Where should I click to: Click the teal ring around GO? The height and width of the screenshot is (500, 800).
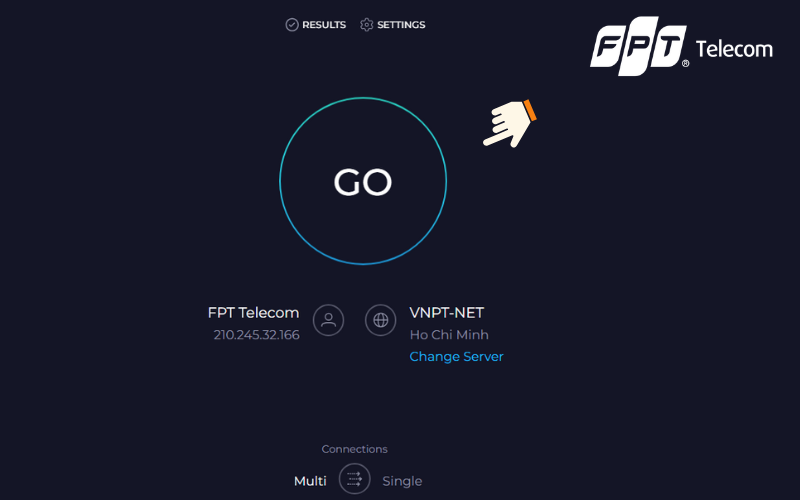pyautogui.click(x=363, y=98)
